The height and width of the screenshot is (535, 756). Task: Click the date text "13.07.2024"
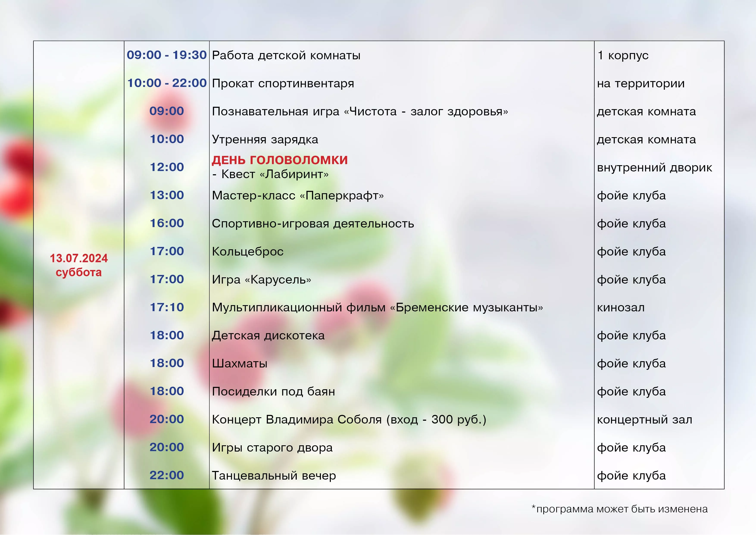(x=79, y=258)
